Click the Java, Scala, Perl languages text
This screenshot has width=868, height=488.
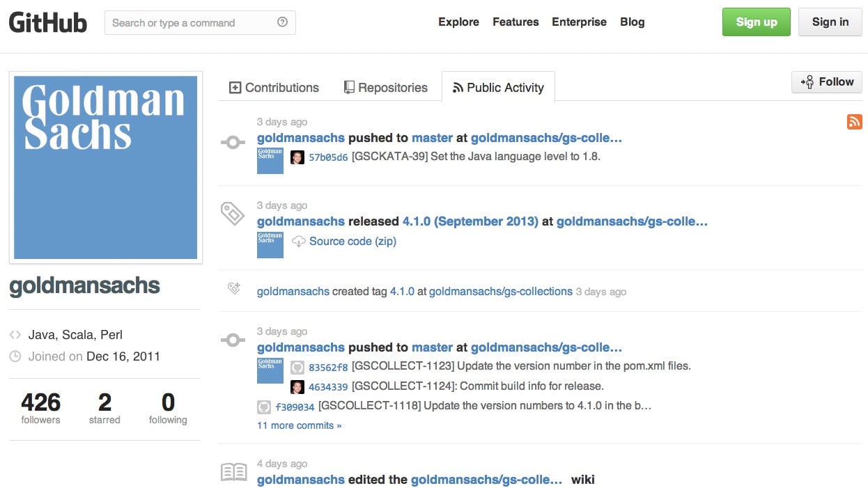(x=75, y=335)
